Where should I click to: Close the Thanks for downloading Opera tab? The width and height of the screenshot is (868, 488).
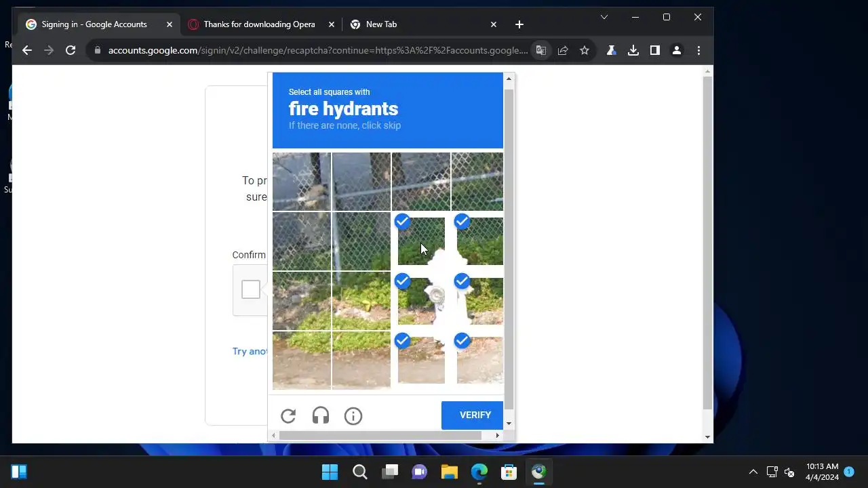click(332, 24)
